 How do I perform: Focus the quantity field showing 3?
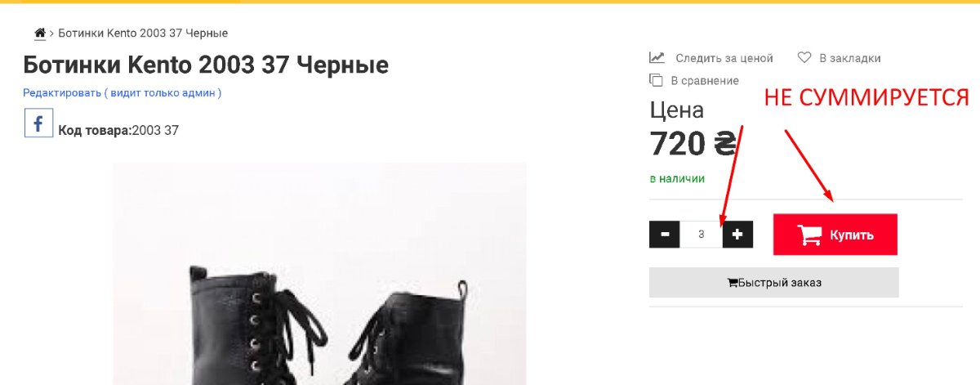click(702, 235)
